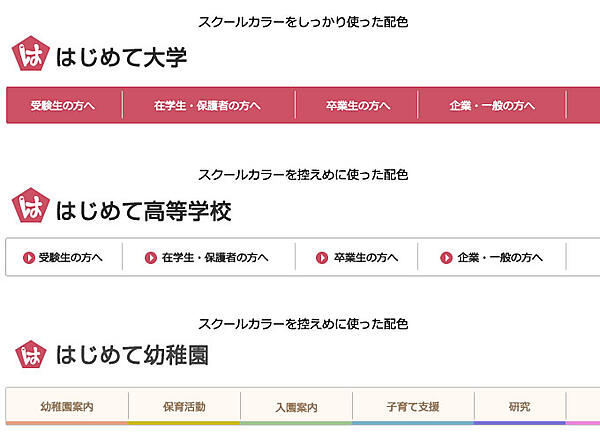Click the はじめて大学 pentagon logo icon
Image resolution: width=600 pixels, height=438 pixels.
click(29, 56)
